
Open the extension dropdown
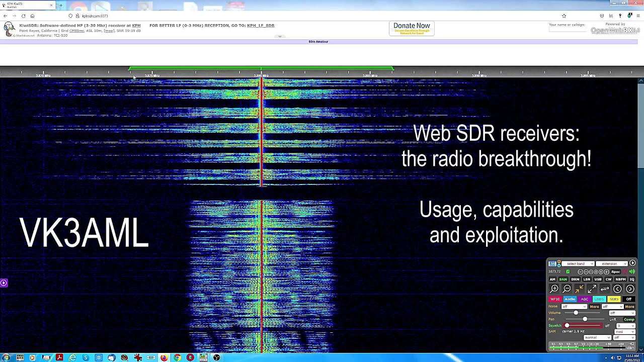612,263
